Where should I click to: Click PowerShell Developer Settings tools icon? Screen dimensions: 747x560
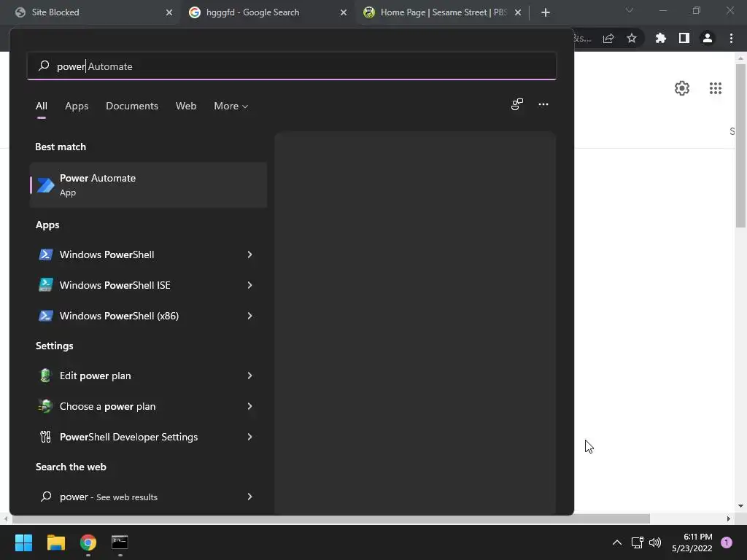click(46, 437)
